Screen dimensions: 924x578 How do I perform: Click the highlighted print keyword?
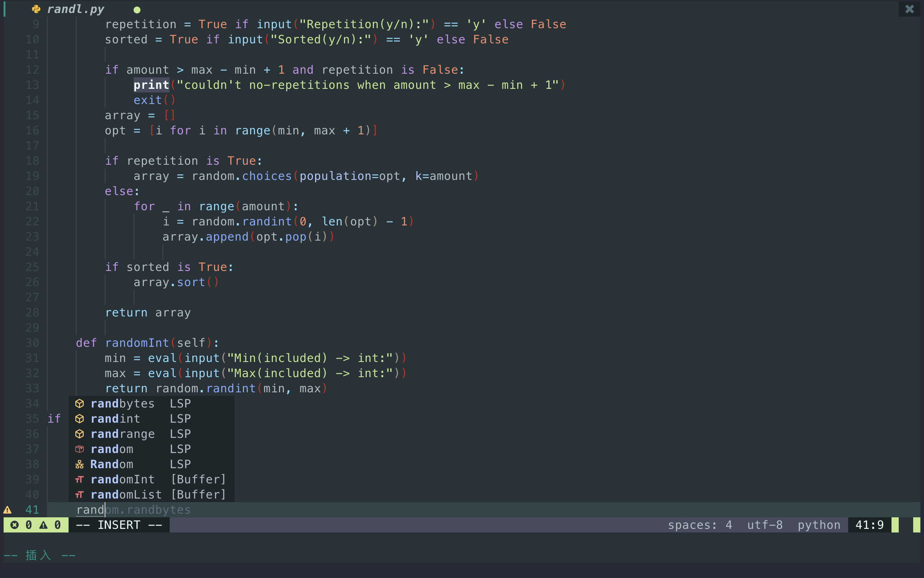point(151,85)
